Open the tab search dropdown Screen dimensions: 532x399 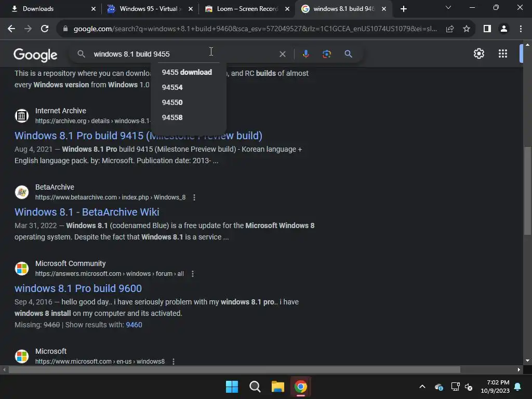pyautogui.click(x=448, y=7)
